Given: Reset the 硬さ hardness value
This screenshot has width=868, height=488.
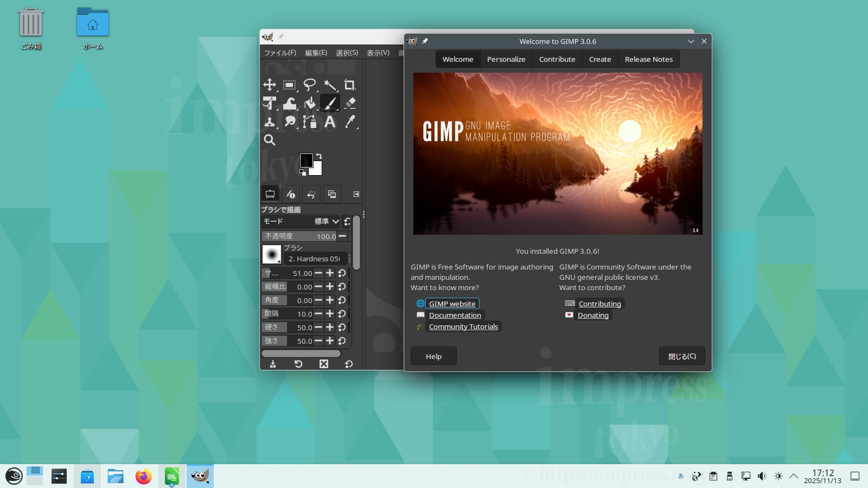Looking at the screenshot, I should (x=342, y=327).
